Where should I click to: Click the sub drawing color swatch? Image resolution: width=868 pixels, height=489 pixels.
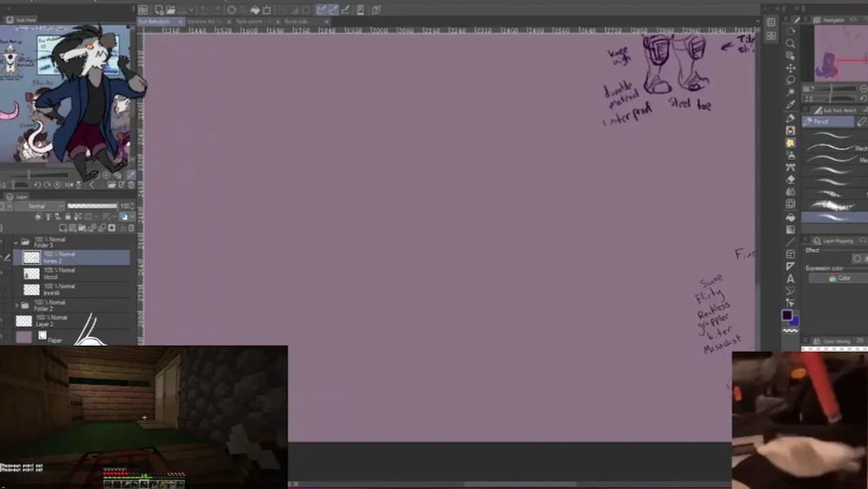[795, 321]
